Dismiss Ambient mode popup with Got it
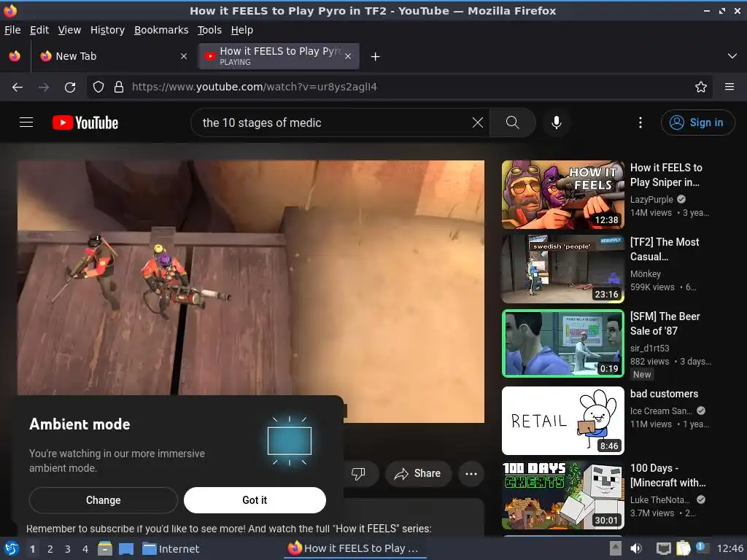 point(255,500)
